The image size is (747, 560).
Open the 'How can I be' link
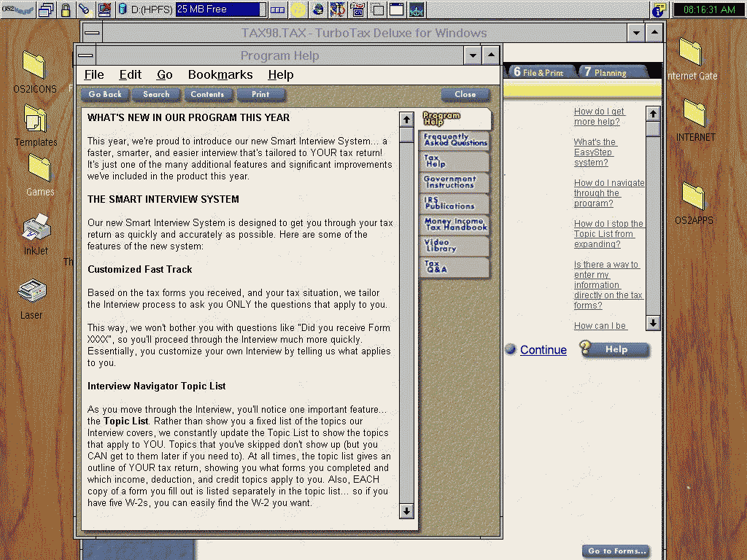click(600, 326)
